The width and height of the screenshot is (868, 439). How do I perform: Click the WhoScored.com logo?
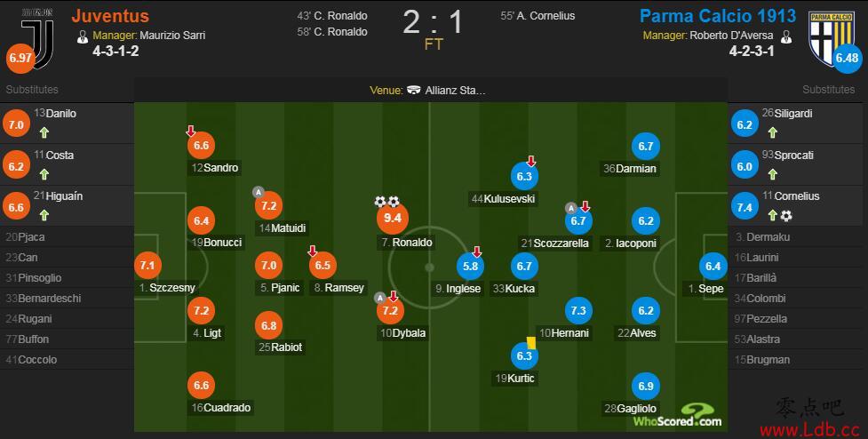[x=678, y=416]
